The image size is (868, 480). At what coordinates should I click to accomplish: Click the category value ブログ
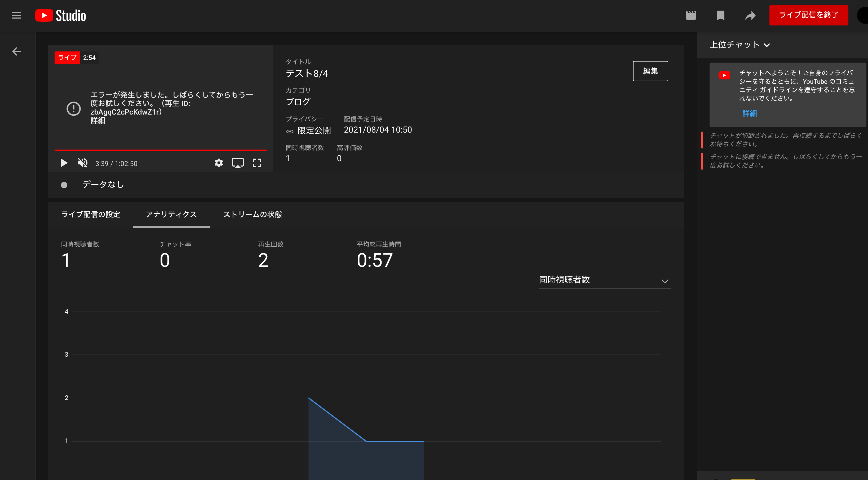pos(298,102)
